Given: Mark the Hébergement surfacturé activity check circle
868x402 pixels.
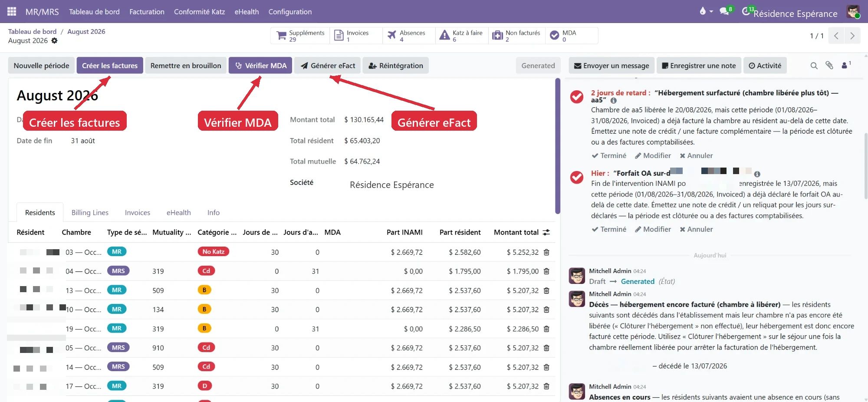Looking at the screenshot, I should (577, 97).
